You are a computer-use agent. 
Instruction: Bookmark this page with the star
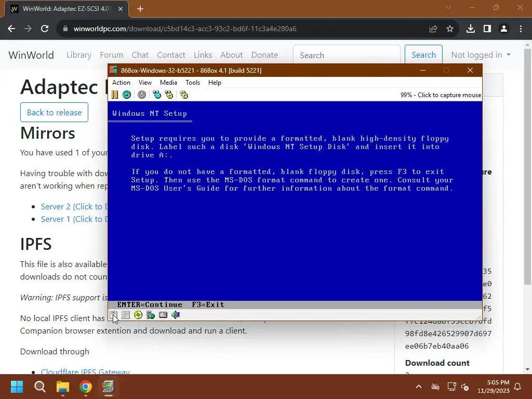tap(450, 29)
